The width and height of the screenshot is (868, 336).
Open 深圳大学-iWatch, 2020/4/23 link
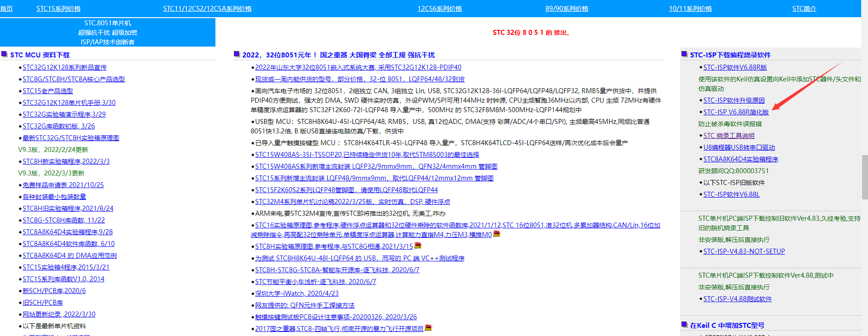click(x=297, y=293)
